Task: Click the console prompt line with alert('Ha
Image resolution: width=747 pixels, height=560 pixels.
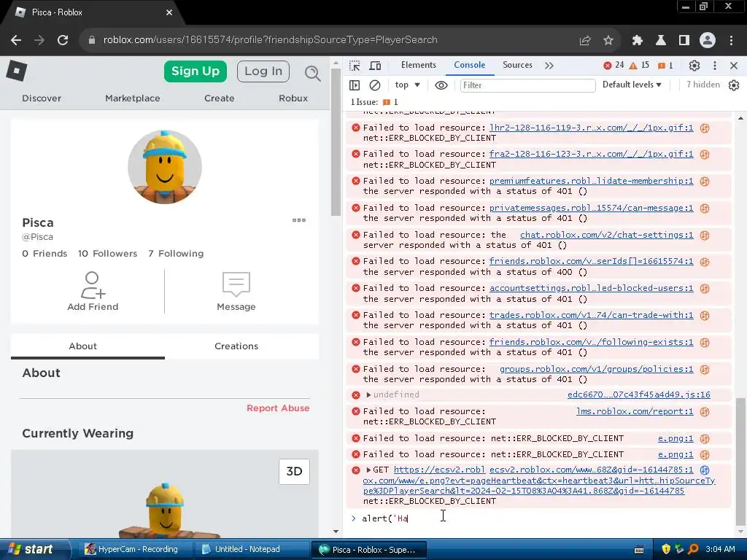Action: point(538,518)
